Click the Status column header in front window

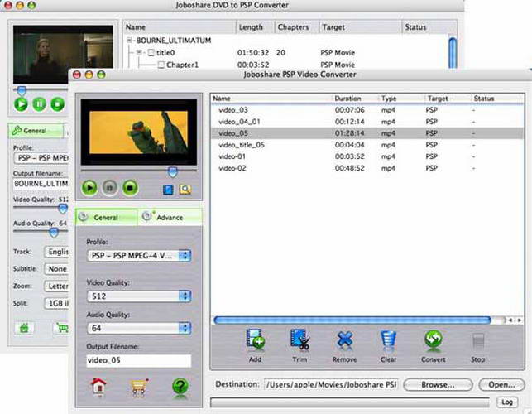(x=497, y=99)
